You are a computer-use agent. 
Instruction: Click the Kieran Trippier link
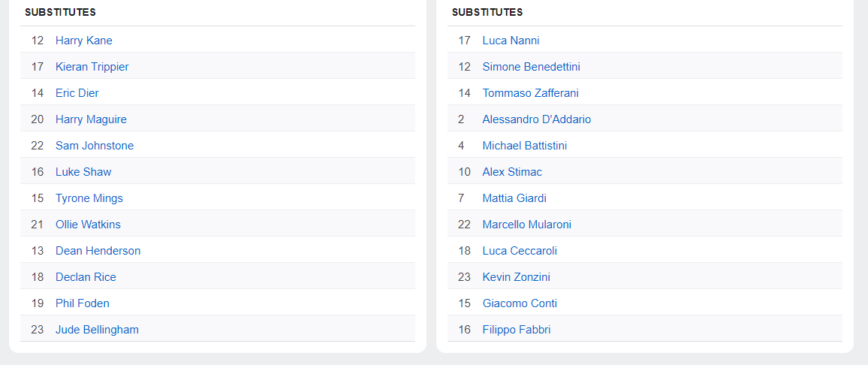pos(92,67)
